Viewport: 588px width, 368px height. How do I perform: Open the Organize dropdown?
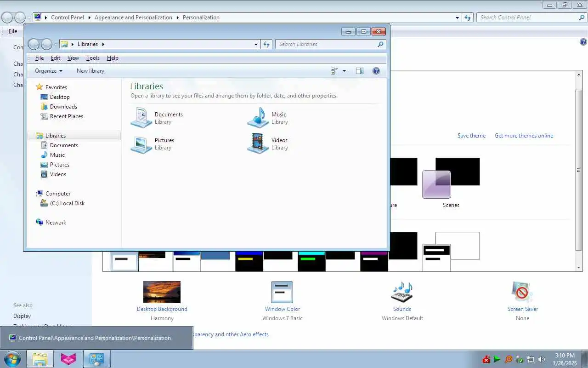(x=49, y=71)
